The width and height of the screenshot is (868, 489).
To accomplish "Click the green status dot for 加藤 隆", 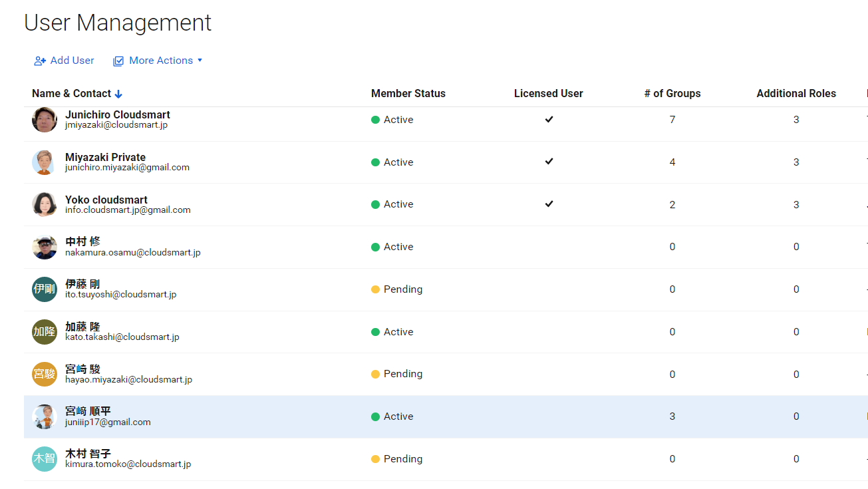I will click(x=376, y=331).
